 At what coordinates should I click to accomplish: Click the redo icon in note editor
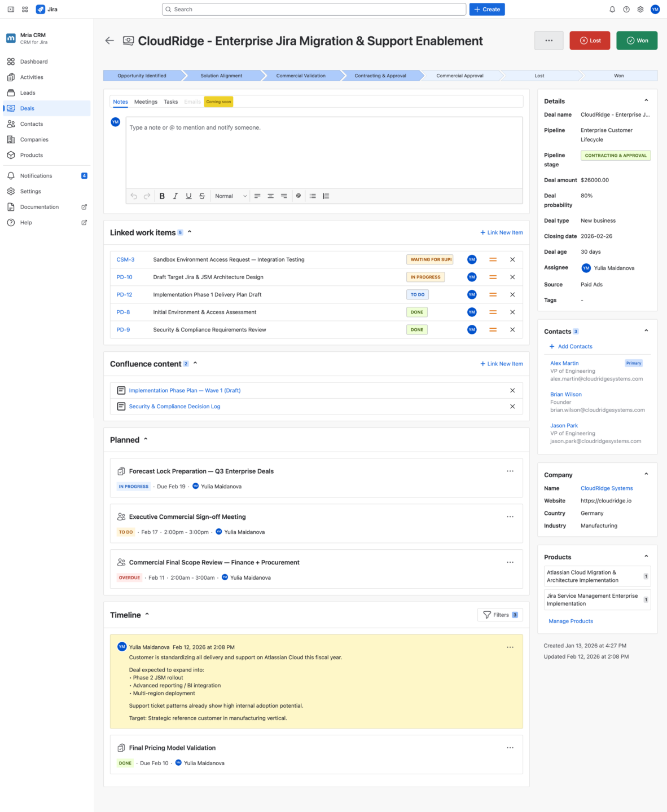[x=147, y=196]
